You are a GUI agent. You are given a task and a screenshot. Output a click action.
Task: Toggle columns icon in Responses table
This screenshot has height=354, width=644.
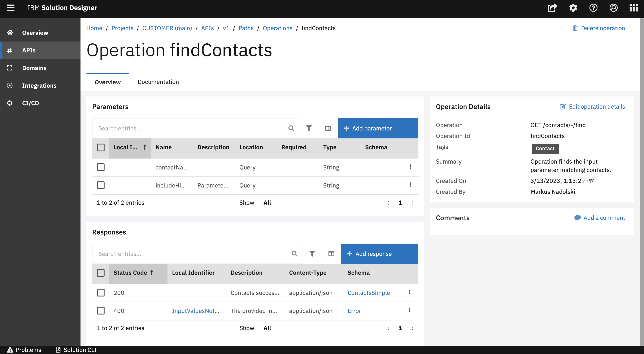(x=331, y=254)
